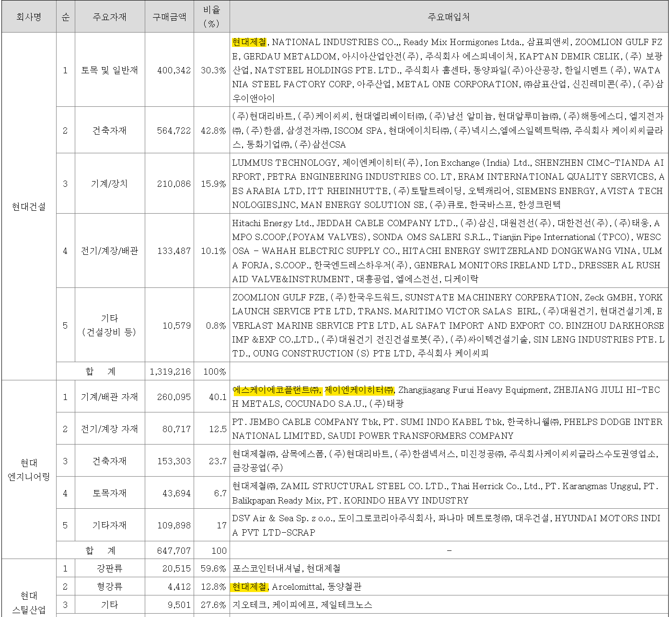
Task: Click the 토목자재 material cell
Action: coord(110,493)
